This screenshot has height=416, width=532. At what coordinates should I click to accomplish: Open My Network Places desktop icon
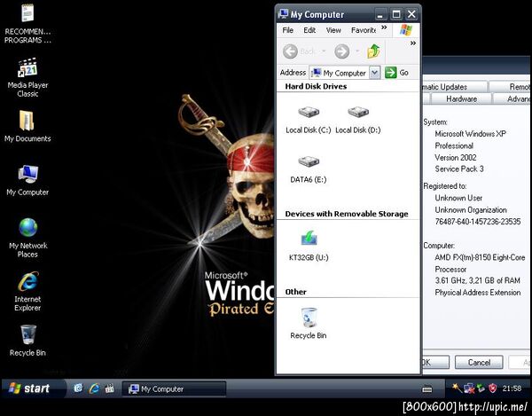pos(27,238)
